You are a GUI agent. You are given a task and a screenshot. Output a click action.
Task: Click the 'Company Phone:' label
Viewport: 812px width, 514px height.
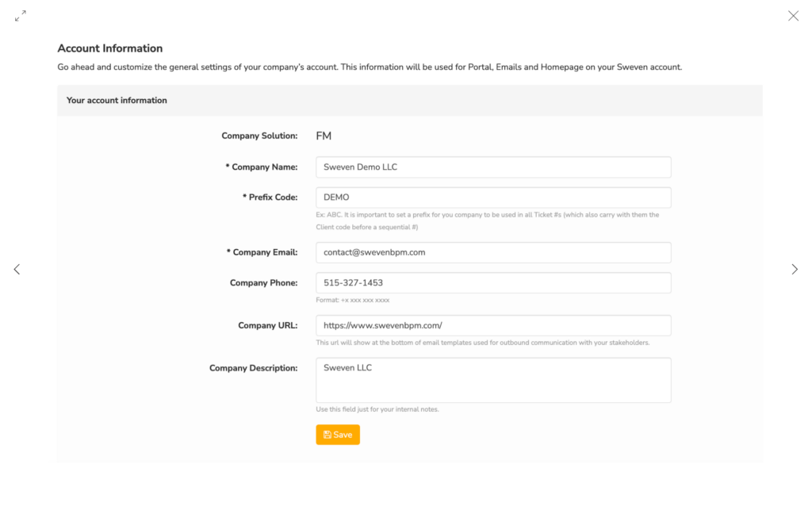(263, 283)
